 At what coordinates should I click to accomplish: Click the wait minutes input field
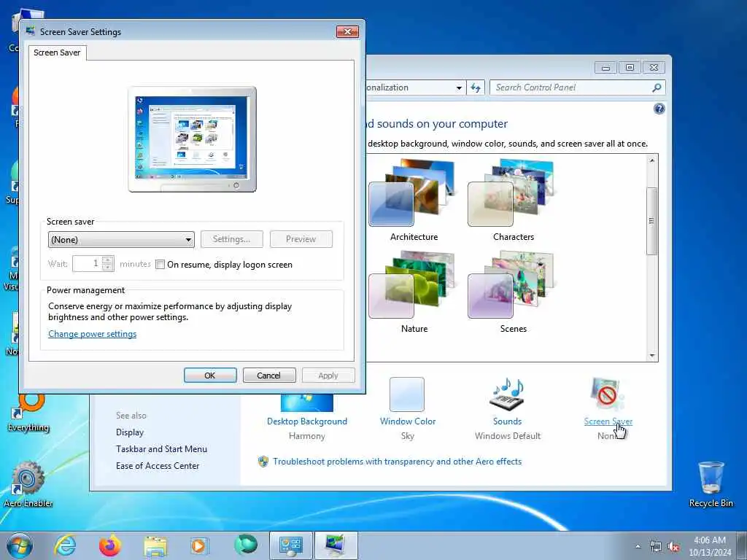point(88,263)
